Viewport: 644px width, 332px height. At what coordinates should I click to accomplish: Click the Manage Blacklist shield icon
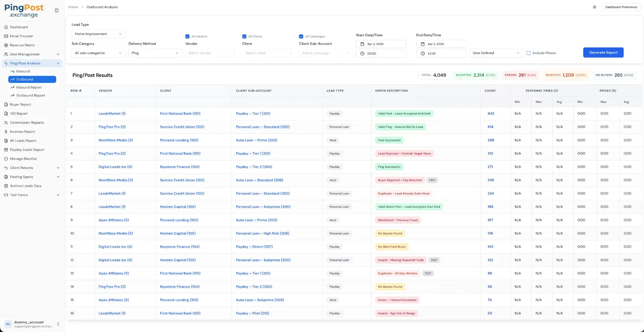click(x=6, y=159)
